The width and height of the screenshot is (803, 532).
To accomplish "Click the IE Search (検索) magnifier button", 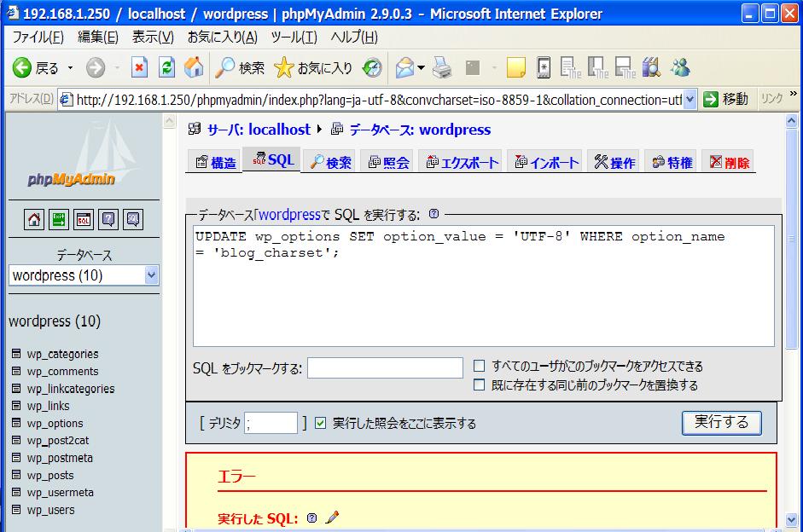I will coord(240,67).
